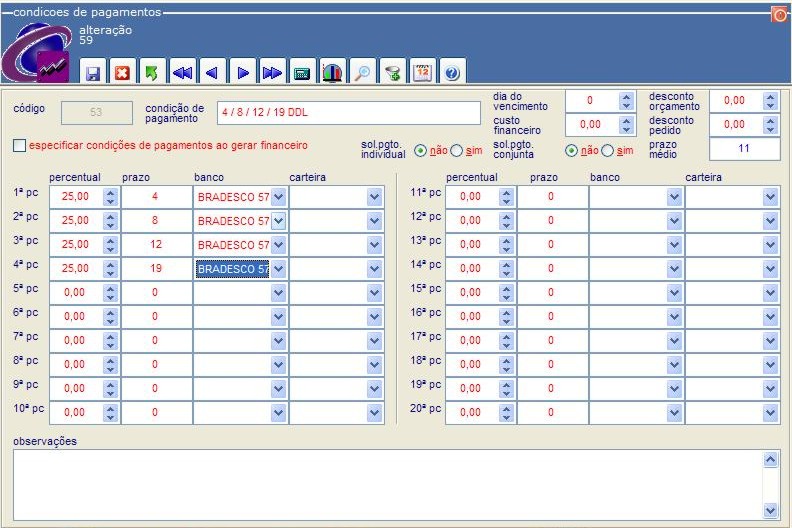Jump to the last record
792x528 pixels.
(x=272, y=72)
